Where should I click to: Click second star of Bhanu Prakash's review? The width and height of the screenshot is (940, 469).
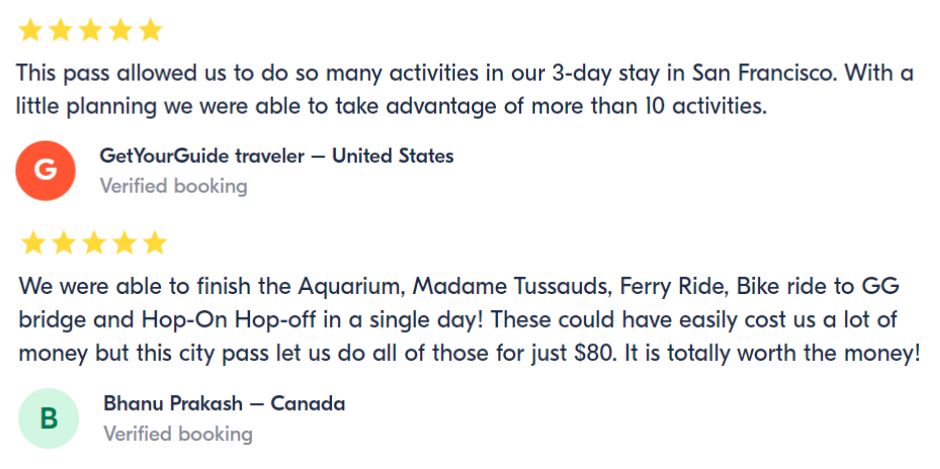tap(64, 243)
